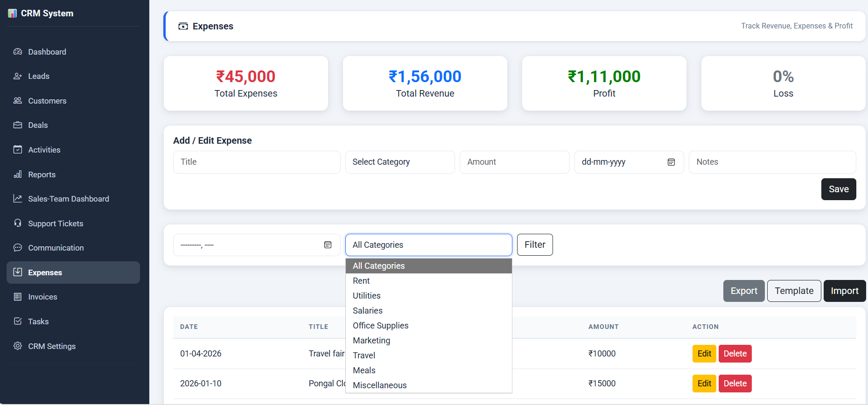Viewport: 868px width, 405px height.
Task: Click the CRM Settings gear icon
Action: pos(18,346)
